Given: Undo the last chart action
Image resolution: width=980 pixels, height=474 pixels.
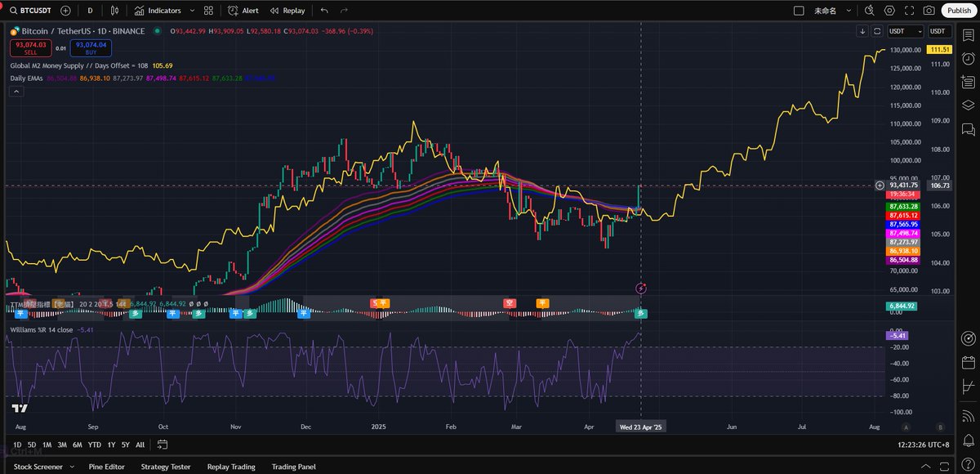Looking at the screenshot, I should 324,11.
